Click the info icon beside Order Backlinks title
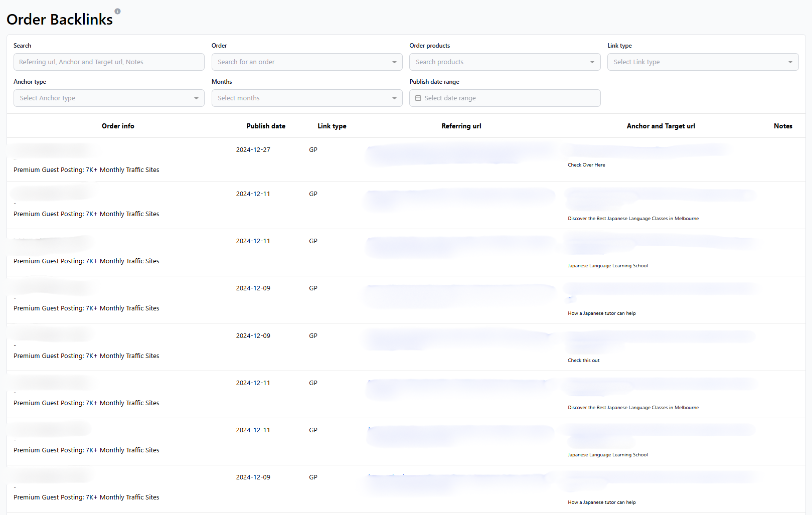Viewport: 812px width, 515px height. point(117,11)
